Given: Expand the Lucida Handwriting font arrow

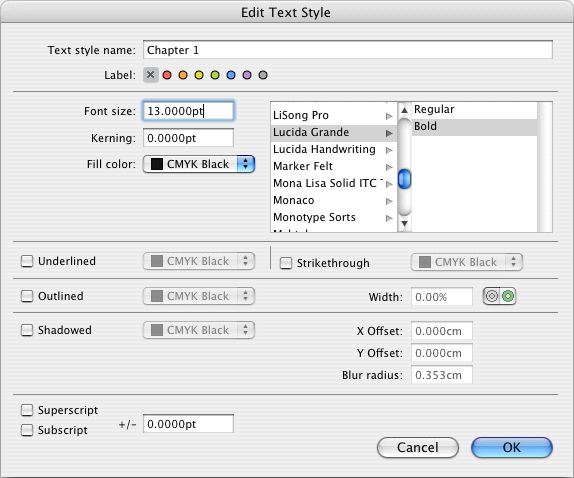Looking at the screenshot, I should [389, 150].
